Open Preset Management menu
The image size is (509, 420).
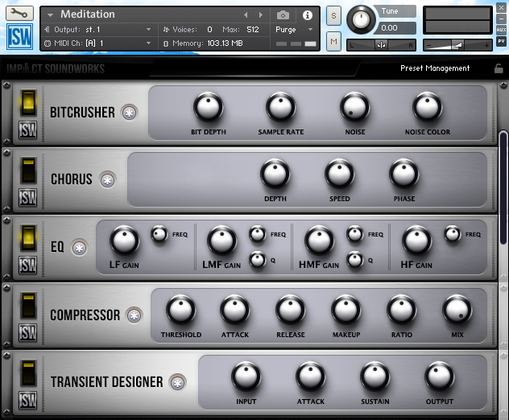coord(434,68)
